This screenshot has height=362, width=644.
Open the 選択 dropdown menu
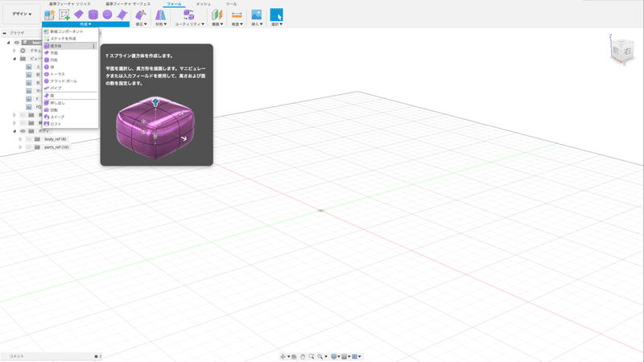coord(276,24)
